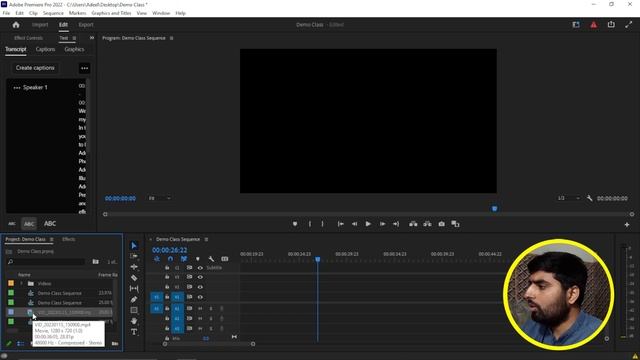The width and height of the screenshot is (640, 360).
Task: Open Demo Class Sequence timeline panel menu
Action: pos(206,239)
